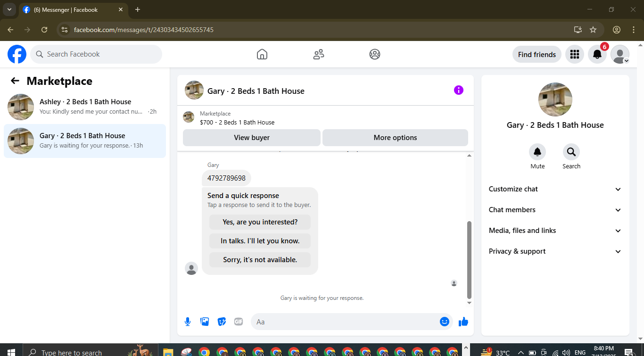Go back using Marketplace back arrow
Screen dimensions: 644x356
15,81
